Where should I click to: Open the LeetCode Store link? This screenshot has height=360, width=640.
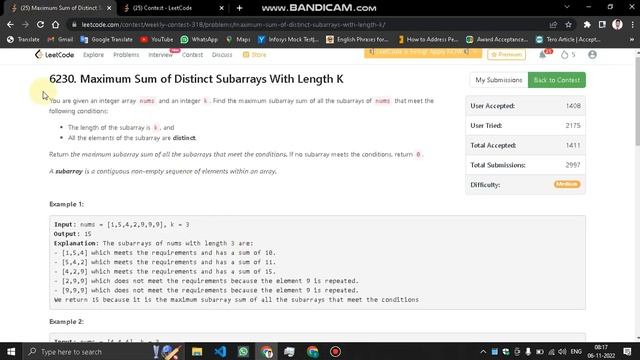[254, 55]
